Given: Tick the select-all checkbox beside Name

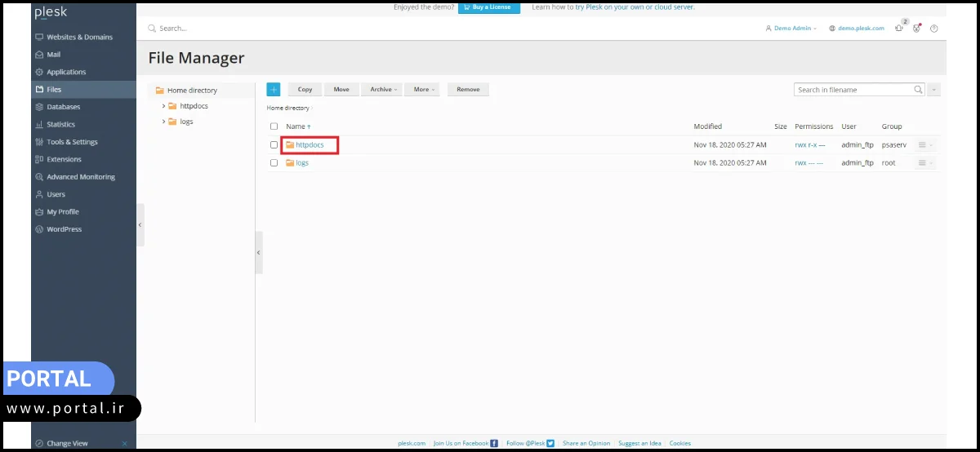Looking at the screenshot, I should click(x=274, y=126).
